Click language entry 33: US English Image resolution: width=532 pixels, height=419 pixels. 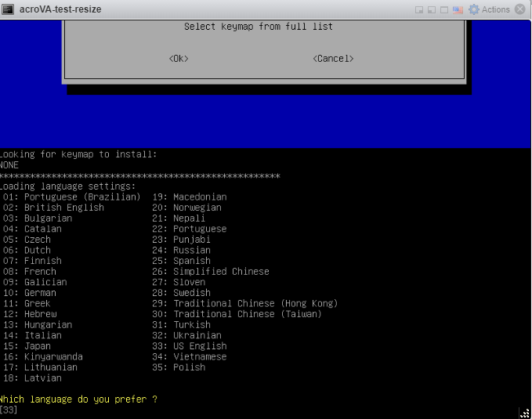coord(190,346)
